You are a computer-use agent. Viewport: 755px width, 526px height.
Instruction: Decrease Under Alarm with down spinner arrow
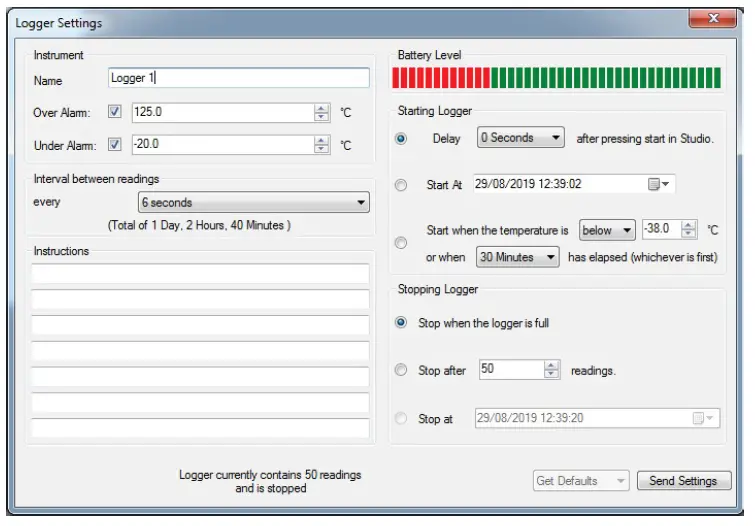pyautogui.click(x=321, y=149)
